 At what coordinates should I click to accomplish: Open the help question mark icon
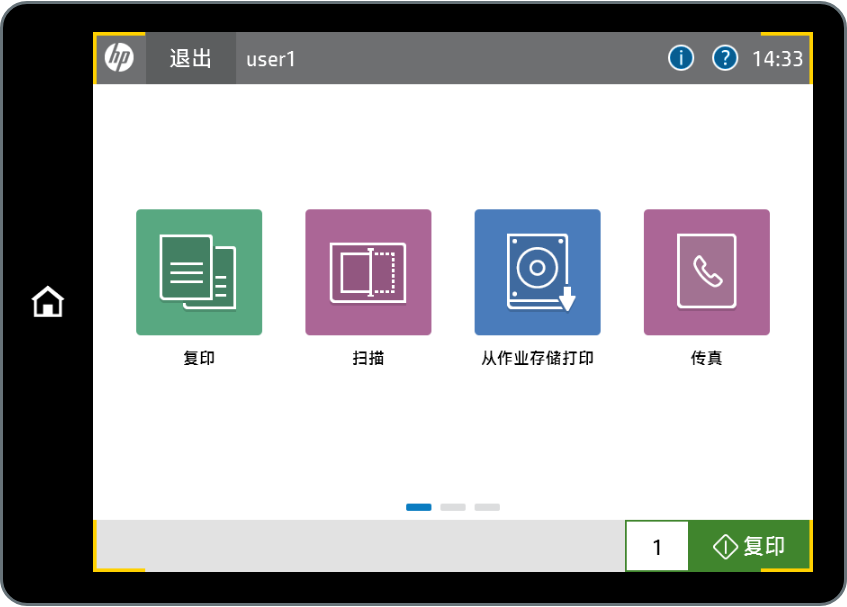tap(725, 58)
